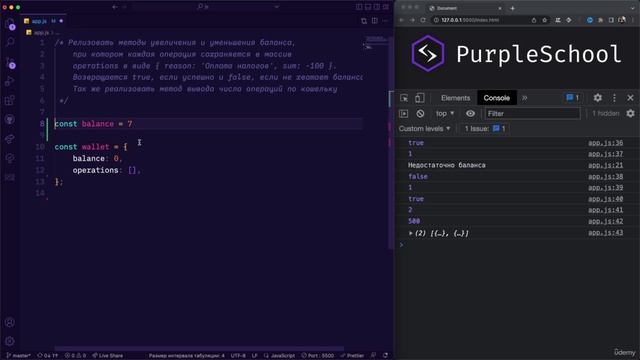Click Live Share in the status bar
640x360 pixels.
click(107, 356)
